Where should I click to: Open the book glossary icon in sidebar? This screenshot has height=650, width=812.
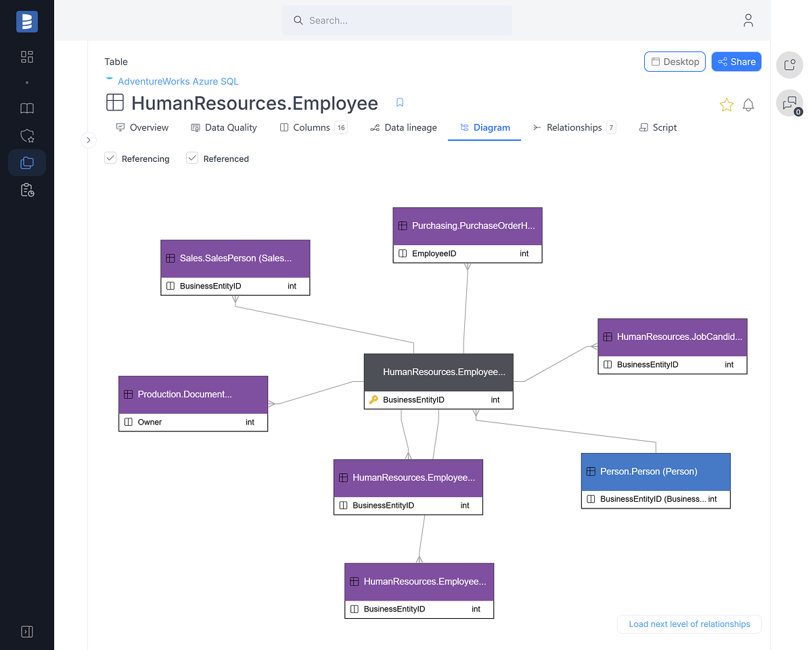[27, 108]
